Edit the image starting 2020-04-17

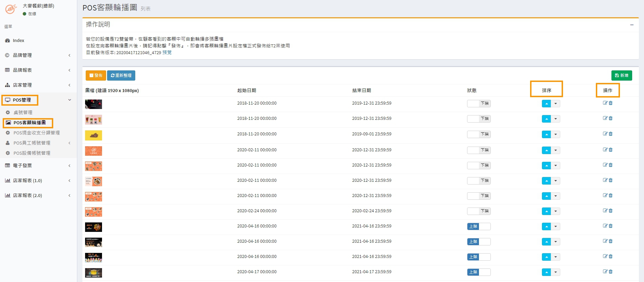point(605,272)
